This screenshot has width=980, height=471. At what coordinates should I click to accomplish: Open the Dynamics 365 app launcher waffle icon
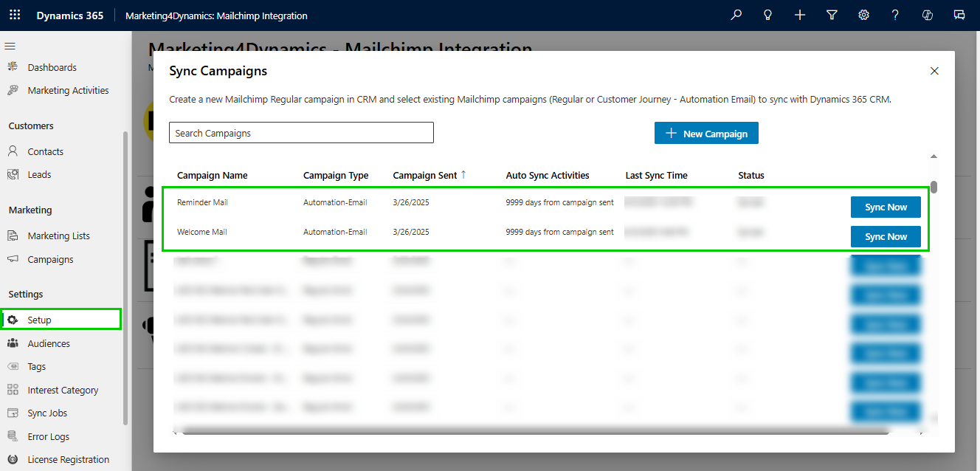pyautogui.click(x=14, y=14)
